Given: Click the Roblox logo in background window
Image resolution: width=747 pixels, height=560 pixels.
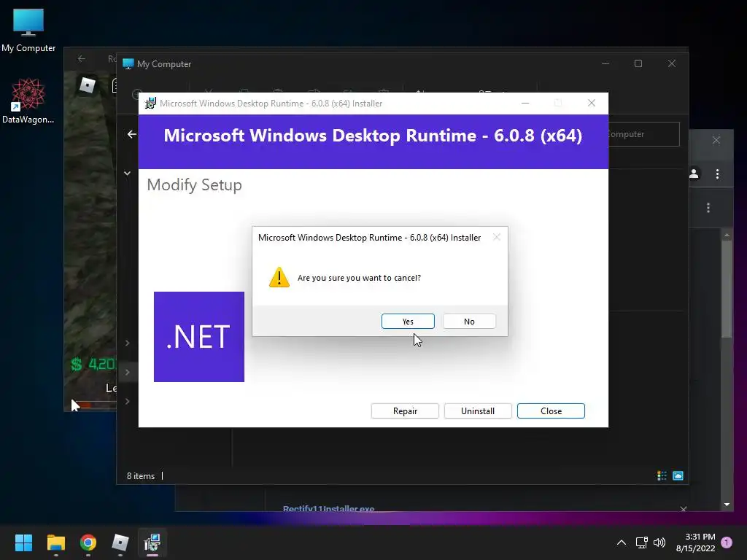Looking at the screenshot, I should coord(88,85).
